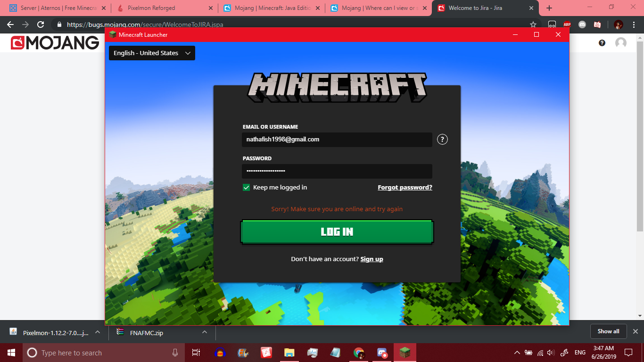Click the Forgot password? link

(405, 188)
